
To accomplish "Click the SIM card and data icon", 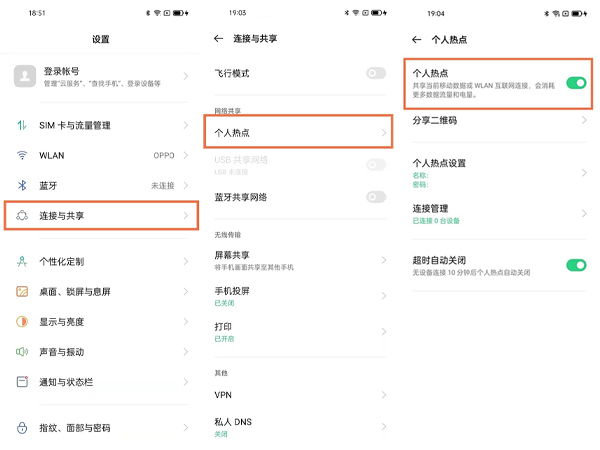I will [22, 126].
